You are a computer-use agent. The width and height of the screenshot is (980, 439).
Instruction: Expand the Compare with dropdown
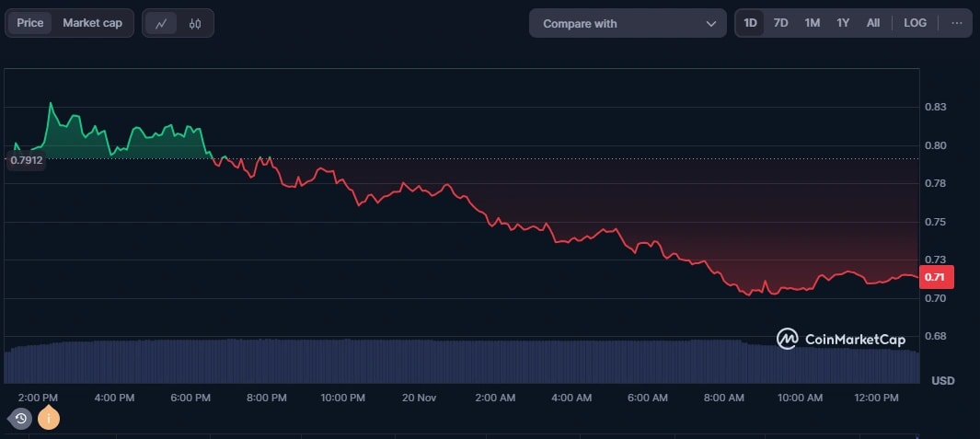[628, 24]
